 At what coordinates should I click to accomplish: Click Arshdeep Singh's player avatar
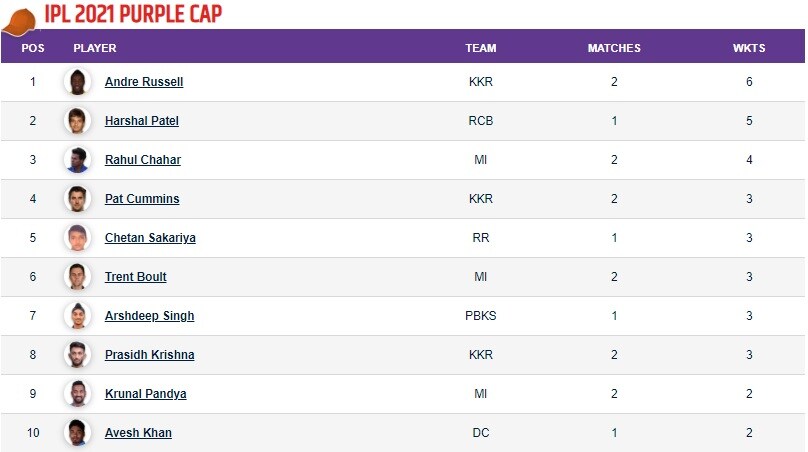(77, 316)
